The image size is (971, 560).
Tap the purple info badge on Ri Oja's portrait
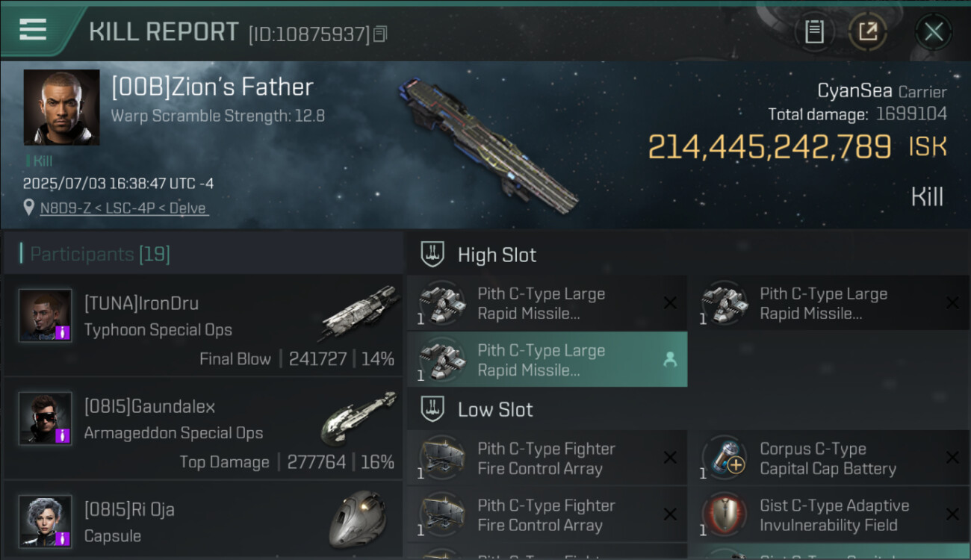pyautogui.click(x=63, y=538)
